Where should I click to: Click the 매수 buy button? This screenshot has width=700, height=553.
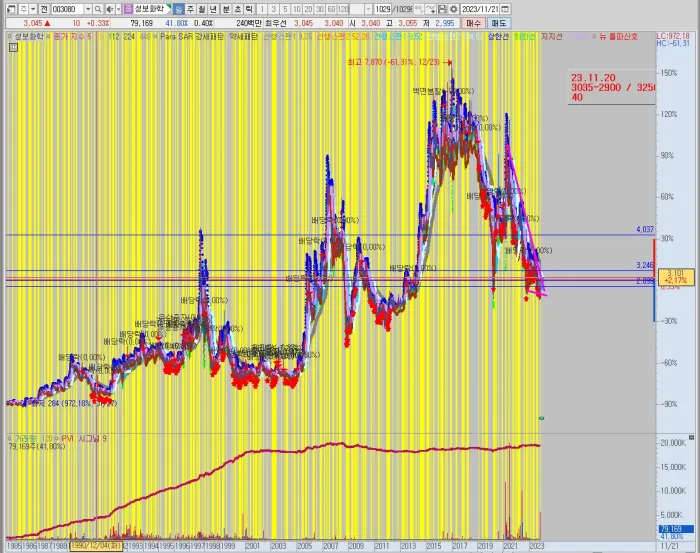click(474, 23)
